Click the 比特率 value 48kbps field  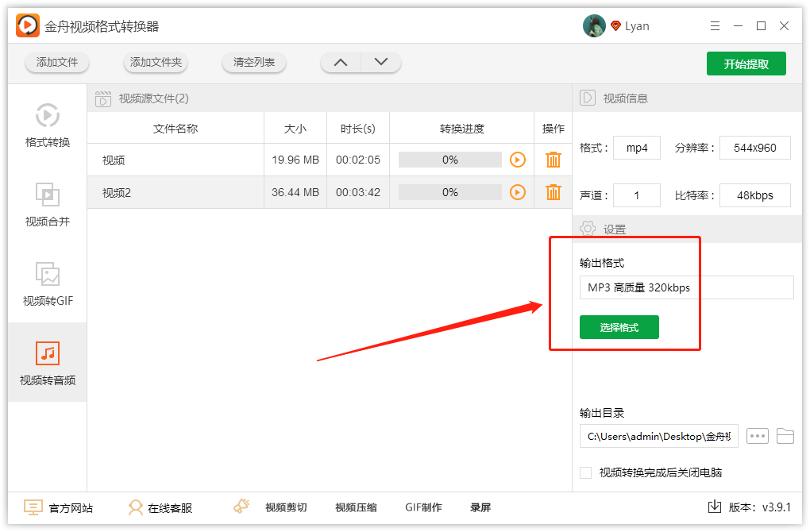[x=754, y=195]
